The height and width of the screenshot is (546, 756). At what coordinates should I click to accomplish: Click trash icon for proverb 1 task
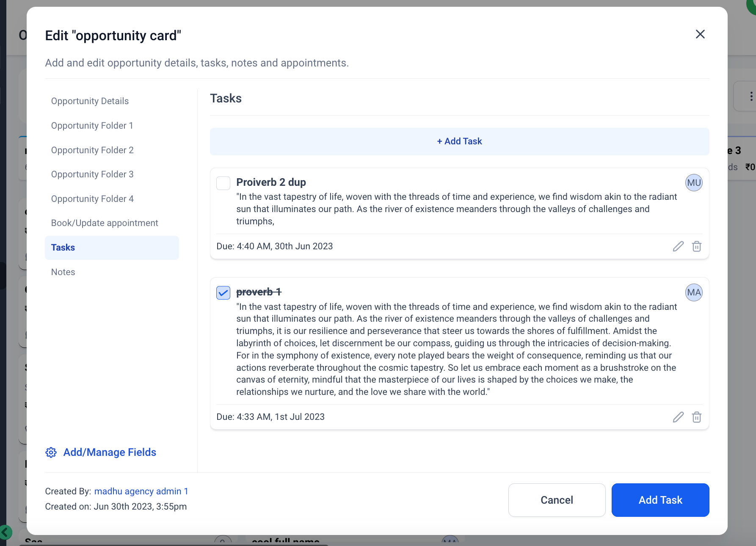[x=697, y=417]
